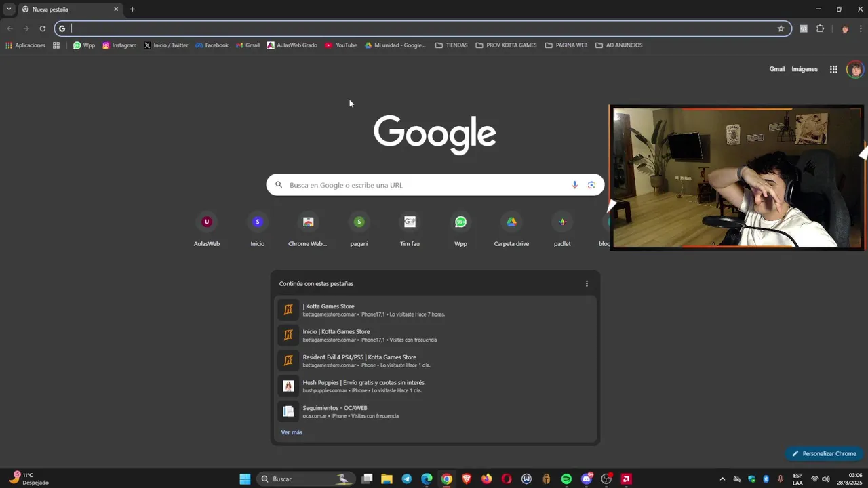This screenshot has height=488, width=868.
Task: Open the YouTube bookmark
Action: click(341, 45)
